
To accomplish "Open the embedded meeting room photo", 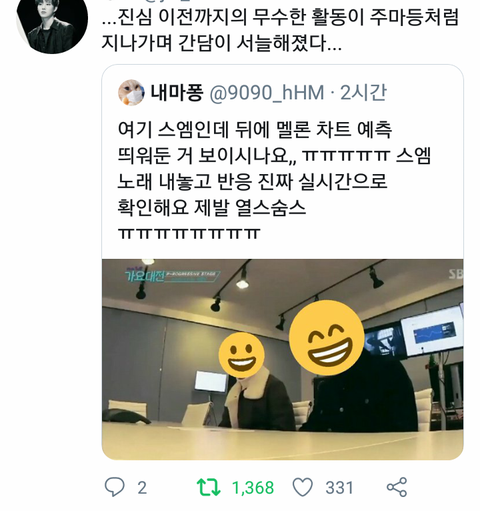I will 282,359.
